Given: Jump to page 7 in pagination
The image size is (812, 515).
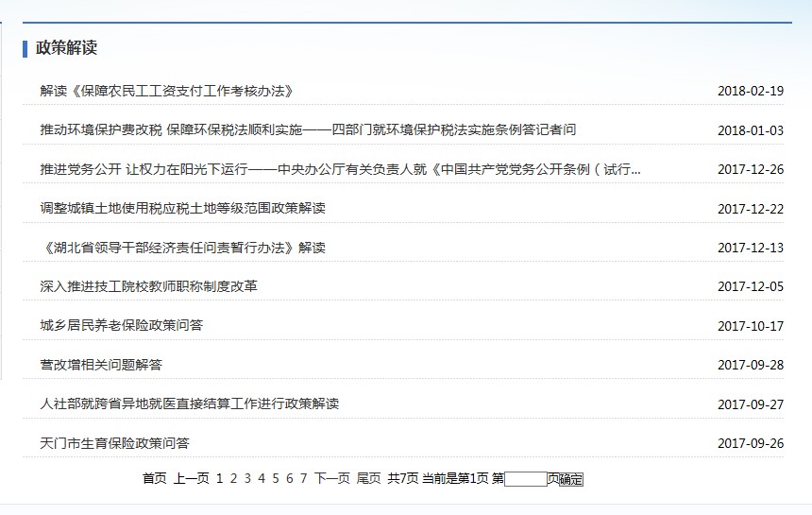Looking at the screenshot, I should pyautogui.click(x=303, y=478).
